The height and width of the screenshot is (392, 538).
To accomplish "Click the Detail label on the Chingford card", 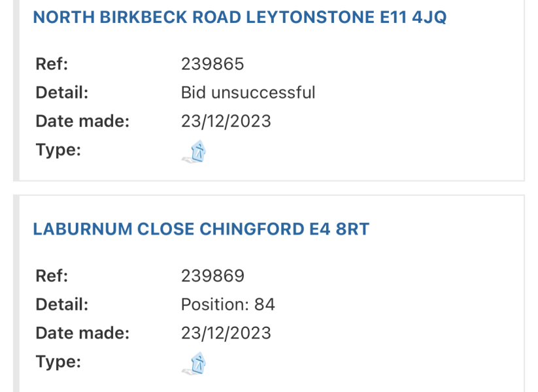I will [61, 304].
